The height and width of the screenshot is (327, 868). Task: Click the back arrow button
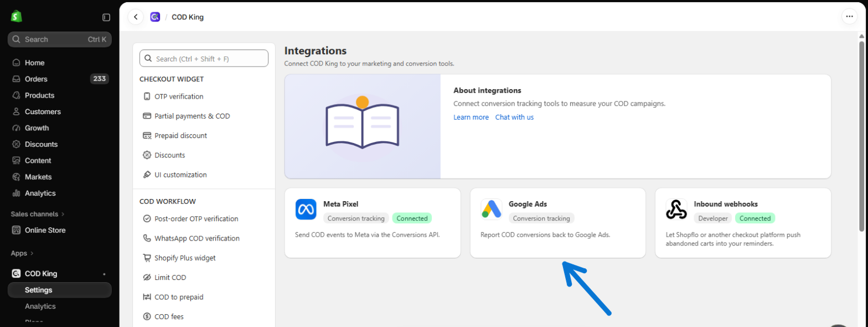[136, 17]
